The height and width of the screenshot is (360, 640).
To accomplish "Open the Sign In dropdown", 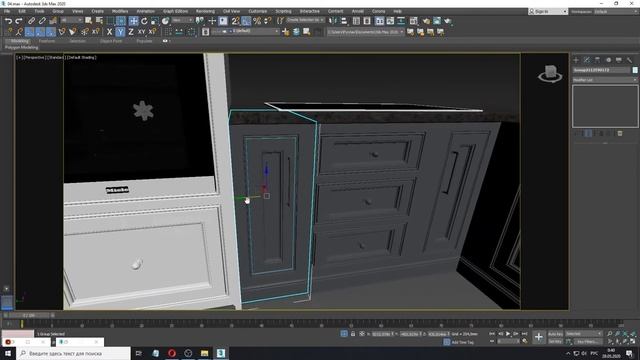I will [x=548, y=11].
